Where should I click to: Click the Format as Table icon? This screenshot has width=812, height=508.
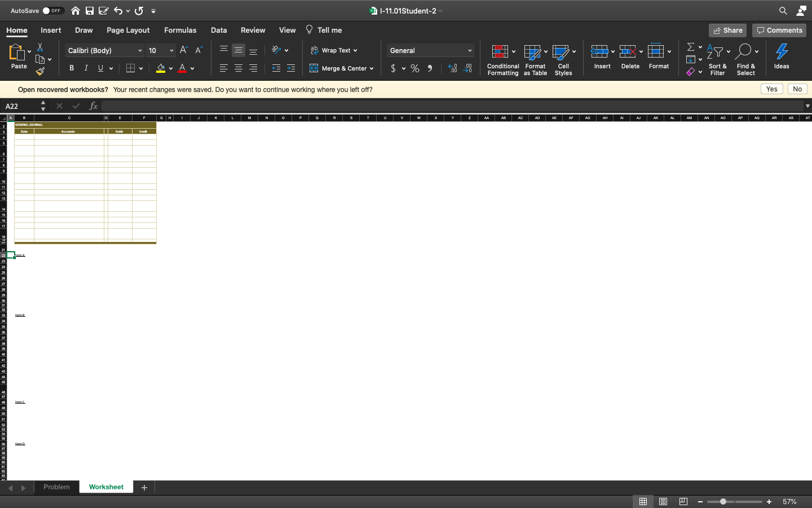click(x=532, y=52)
